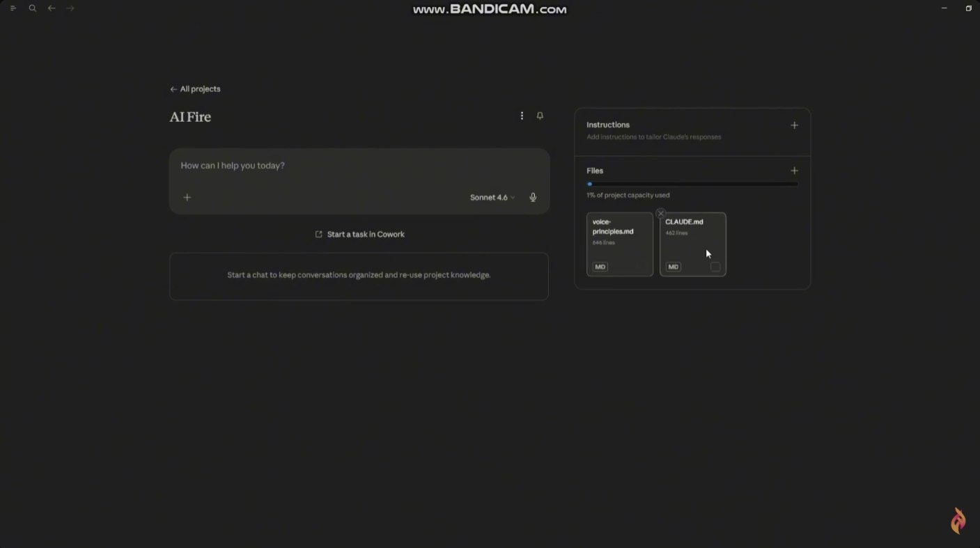The height and width of the screenshot is (548, 980).
Task: Open the CLAUDE.md file card
Action: [693, 244]
